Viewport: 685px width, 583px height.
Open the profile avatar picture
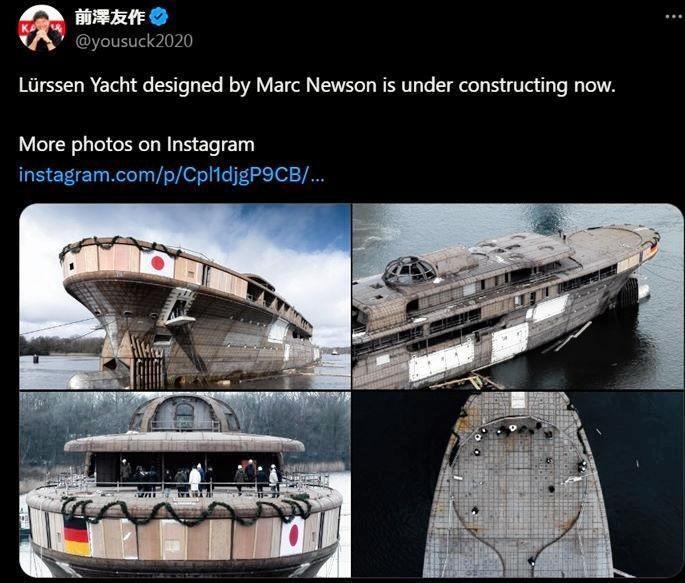pyautogui.click(x=42, y=28)
